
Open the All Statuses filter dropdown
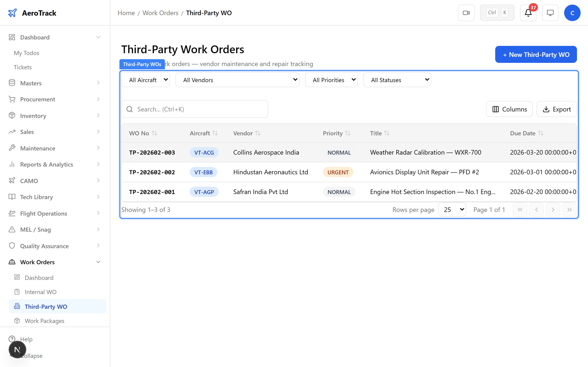pos(397,80)
